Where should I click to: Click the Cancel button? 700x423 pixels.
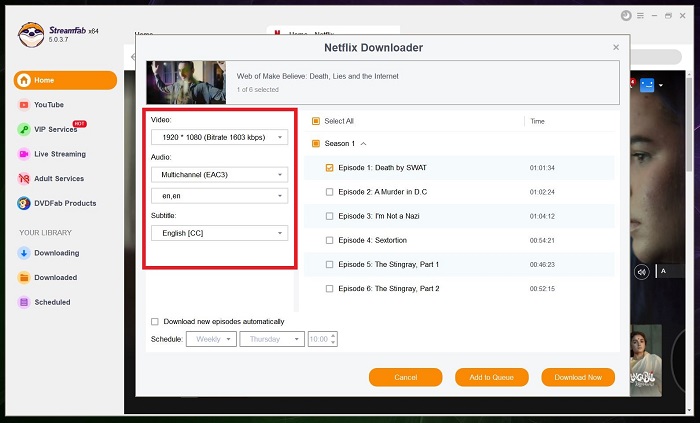[x=405, y=377]
